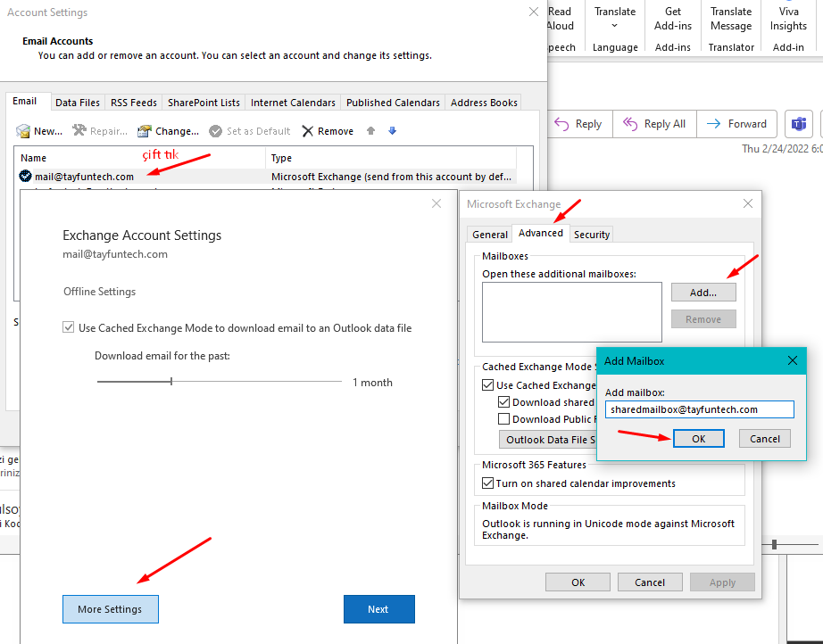Toggle Download shared folders checkbox
Viewport: 823px width, 644px height.
[x=504, y=402]
